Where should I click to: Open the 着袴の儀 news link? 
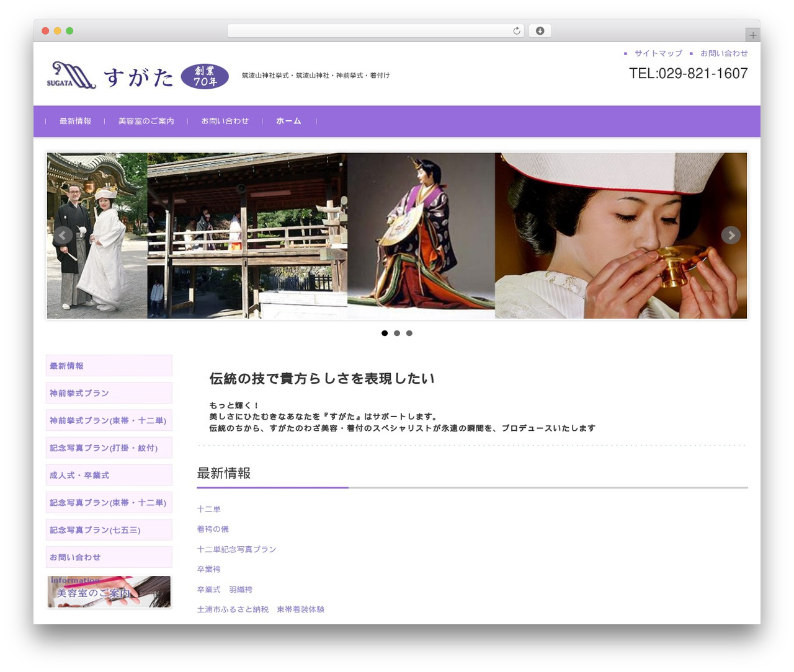pos(213,529)
